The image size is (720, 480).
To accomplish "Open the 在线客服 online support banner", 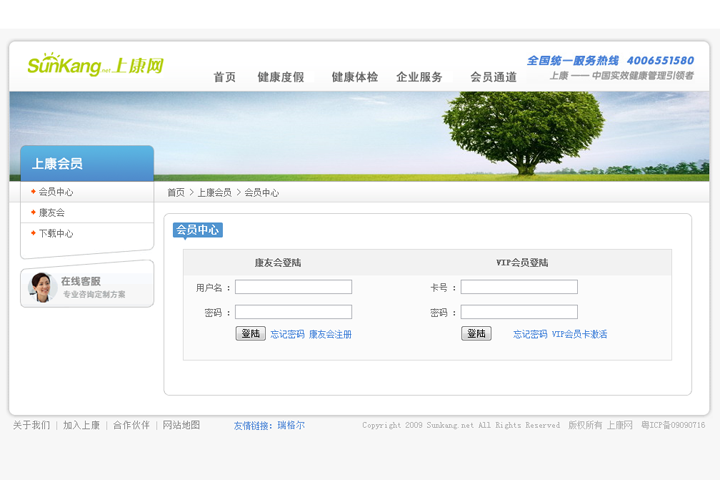I will click(x=87, y=287).
